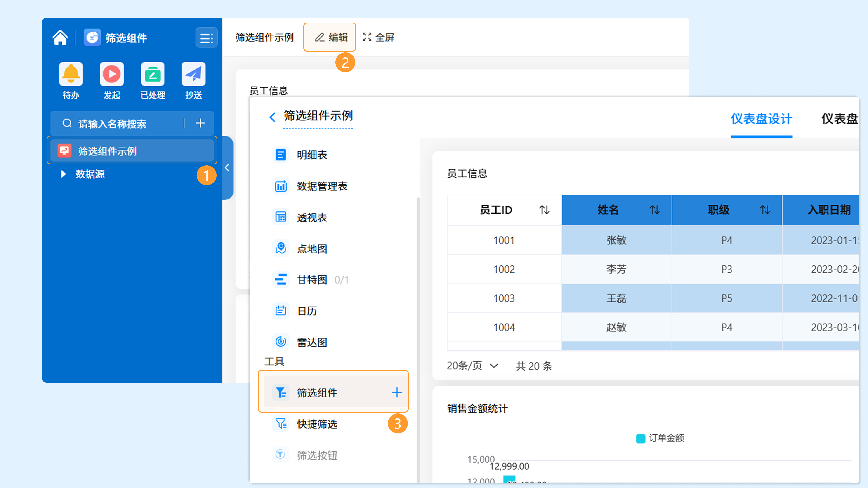This screenshot has width=868, height=488.
Task: Click name cell 赵敏
Action: coord(616,327)
